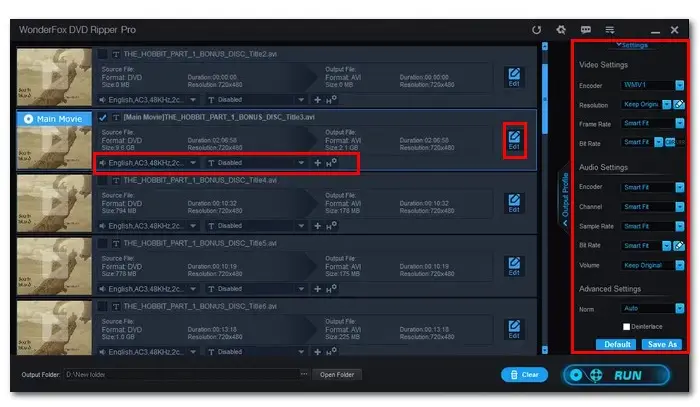Click the H settings icon in Title4 row

pos(331,226)
